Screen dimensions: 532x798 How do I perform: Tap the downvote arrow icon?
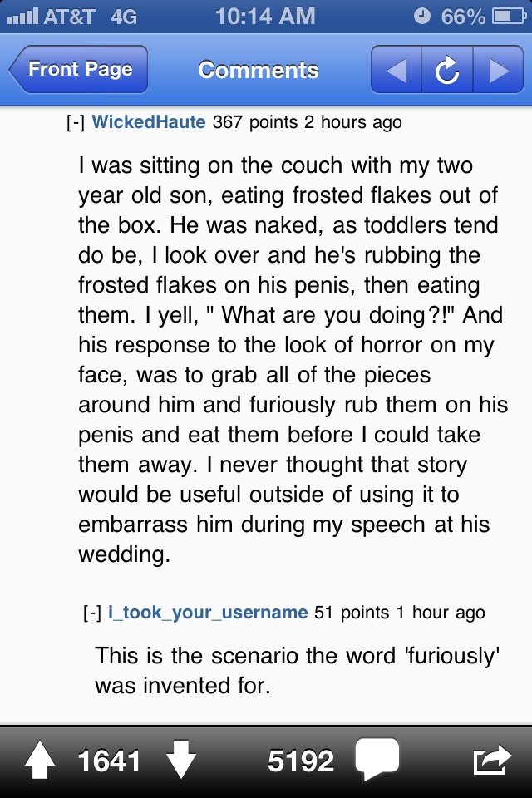coord(180,760)
